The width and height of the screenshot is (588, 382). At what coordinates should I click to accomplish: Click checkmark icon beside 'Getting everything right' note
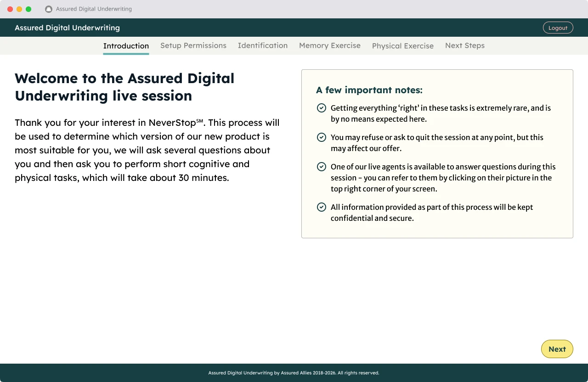[322, 108]
